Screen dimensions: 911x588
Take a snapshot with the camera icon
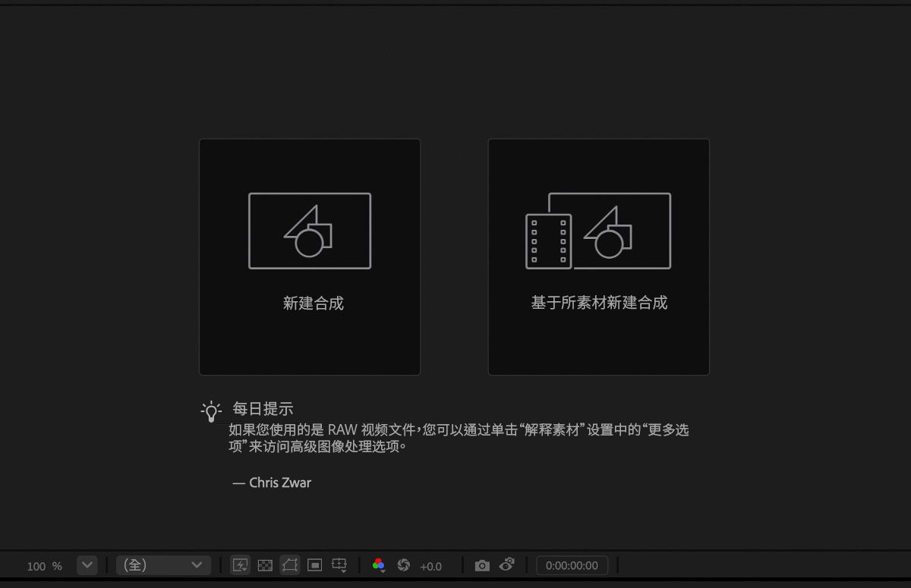point(483,565)
